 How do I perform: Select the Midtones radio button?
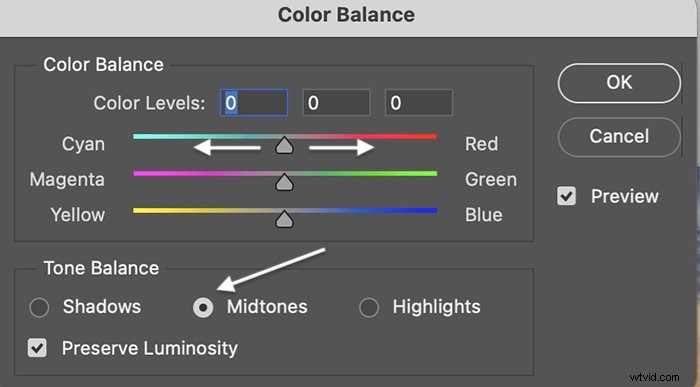203,308
